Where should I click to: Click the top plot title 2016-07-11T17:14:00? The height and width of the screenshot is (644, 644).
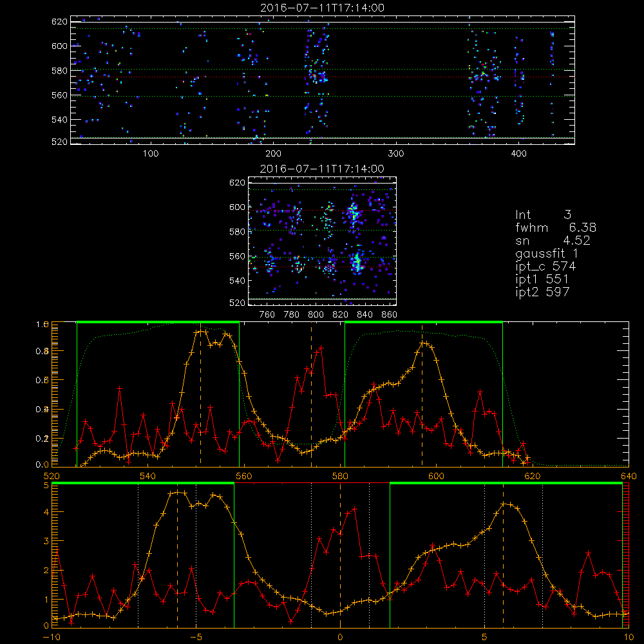[x=323, y=8]
